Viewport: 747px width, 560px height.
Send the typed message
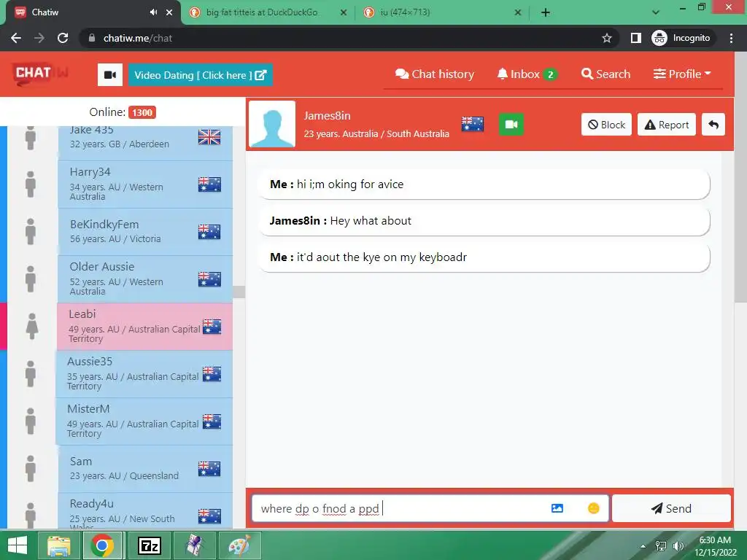[671, 508]
